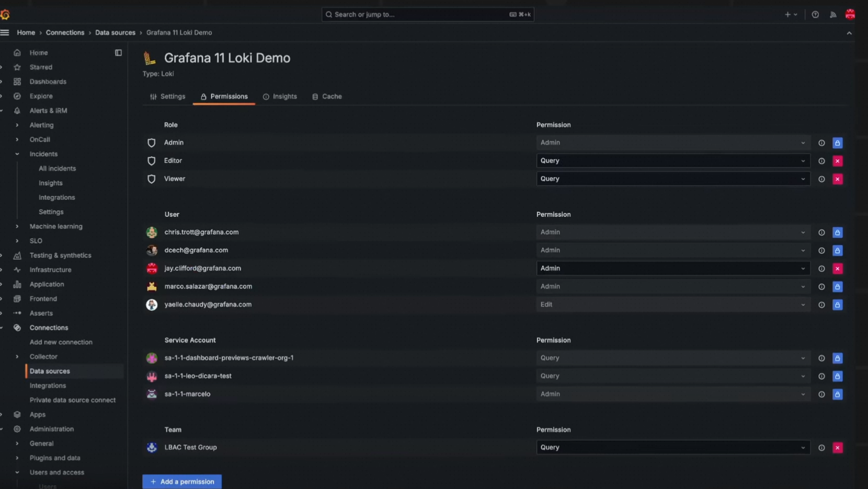Open All incidents sidebar link
868x489 pixels.
click(x=58, y=169)
